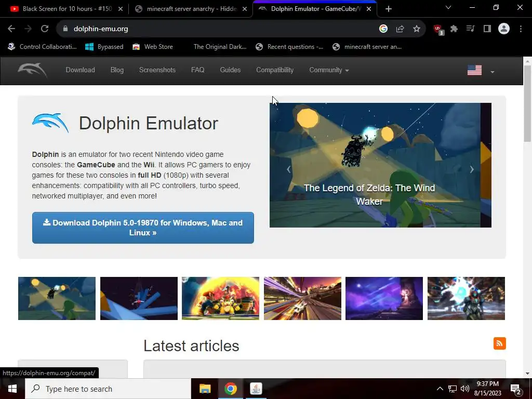Open the network tray icon

click(453, 389)
